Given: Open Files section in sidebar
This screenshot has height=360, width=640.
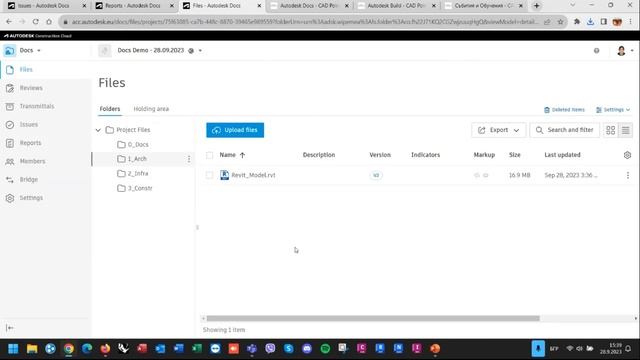Looking at the screenshot, I should [x=26, y=70].
